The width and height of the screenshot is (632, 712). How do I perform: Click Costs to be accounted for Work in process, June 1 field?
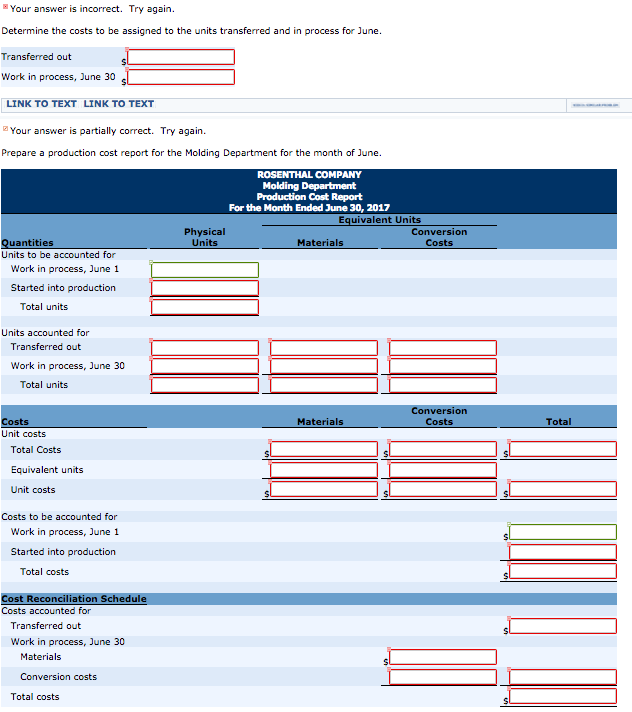(563, 532)
